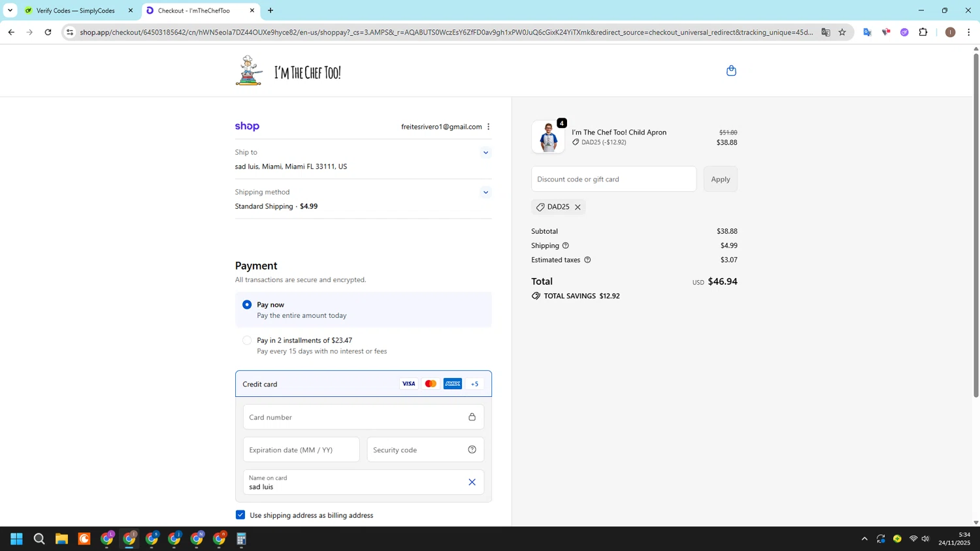Click the I'm The Chef Too logo
Screen dimensions: 980x551
288,71
